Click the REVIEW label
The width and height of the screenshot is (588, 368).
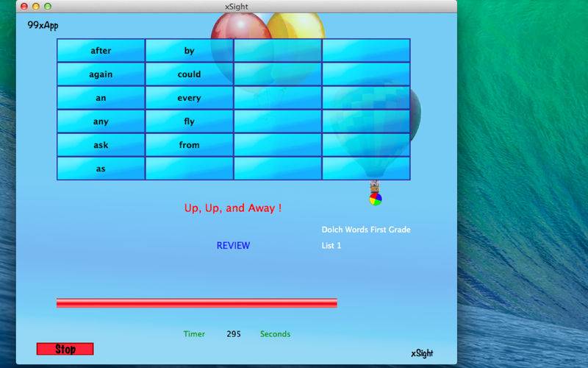coord(233,246)
